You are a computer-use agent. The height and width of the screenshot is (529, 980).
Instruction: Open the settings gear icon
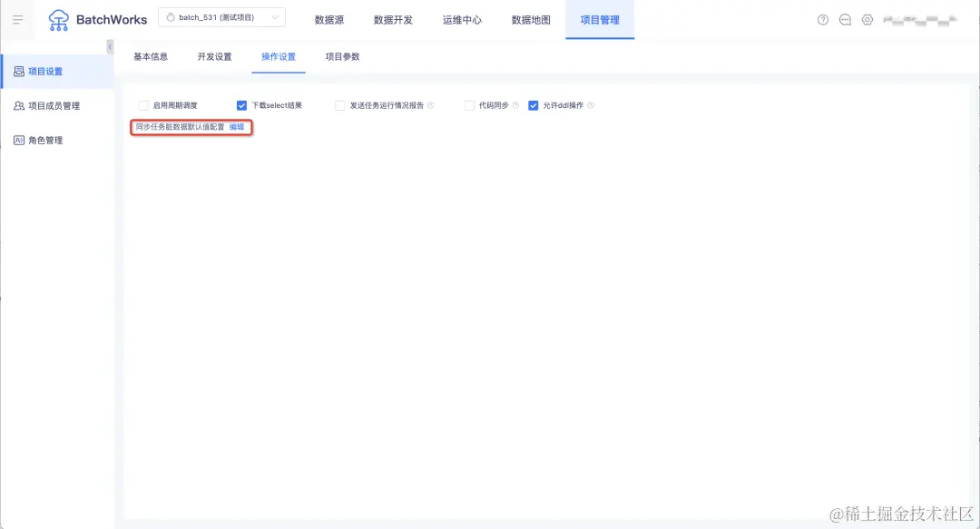[867, 20]
